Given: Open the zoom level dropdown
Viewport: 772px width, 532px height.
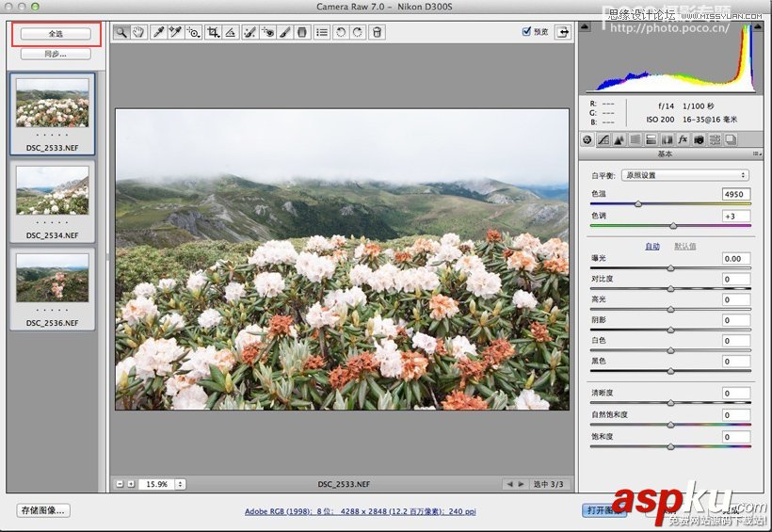Looking at the screenshot, I should [x=180, y=484].
